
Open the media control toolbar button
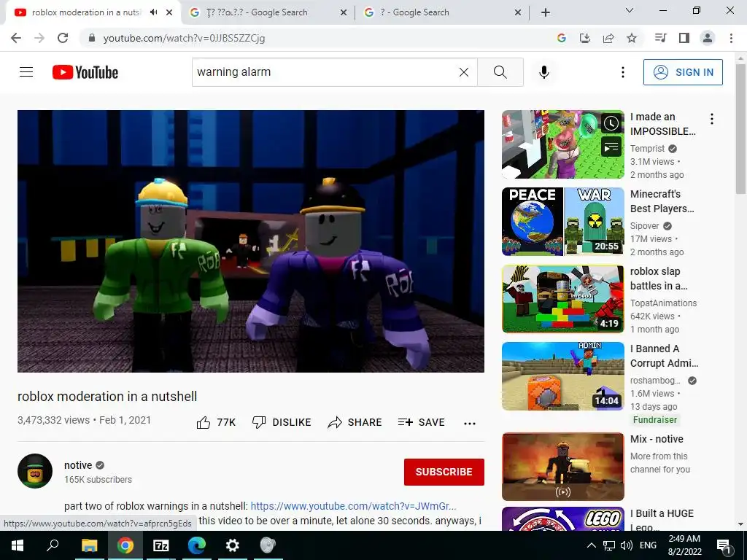pos(660,38)
